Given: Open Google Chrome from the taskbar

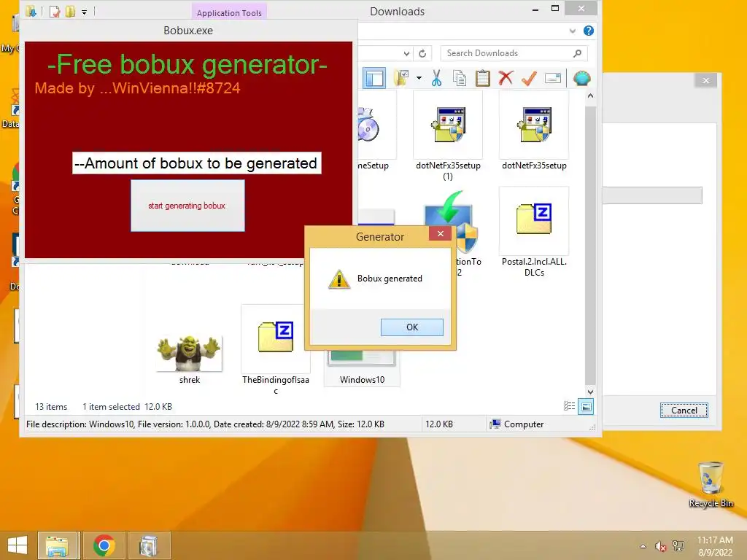Looking at the screenshot, I should pos(104,545).
